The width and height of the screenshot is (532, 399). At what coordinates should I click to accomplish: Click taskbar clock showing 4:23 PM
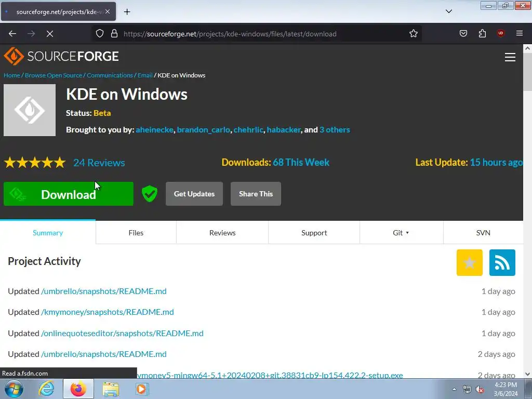[506, 389]
